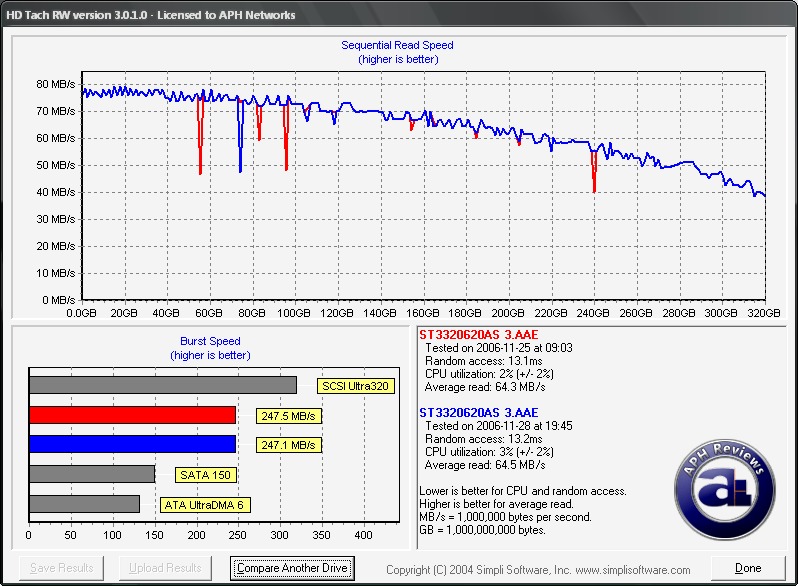This screenshot has height=586, width=798.
Task: Click the gray SCSI Ultra320 reference bar
Action: pyautogui.click(x=163, y=385)
